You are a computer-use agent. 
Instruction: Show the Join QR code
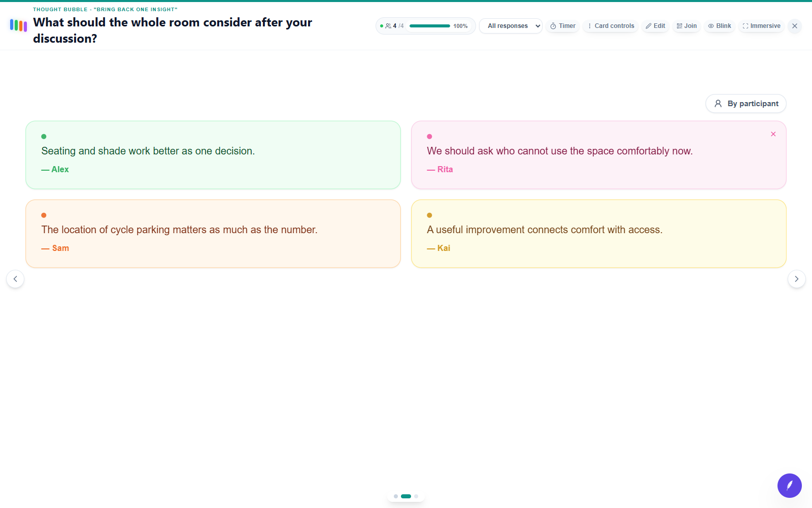coord(687,26)
